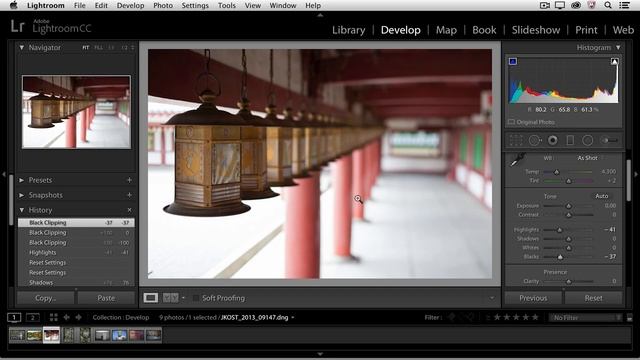The height and width of the screenshot is (360, 640).
Task: Collapse the Navigator panel
Action: point(22,47)
